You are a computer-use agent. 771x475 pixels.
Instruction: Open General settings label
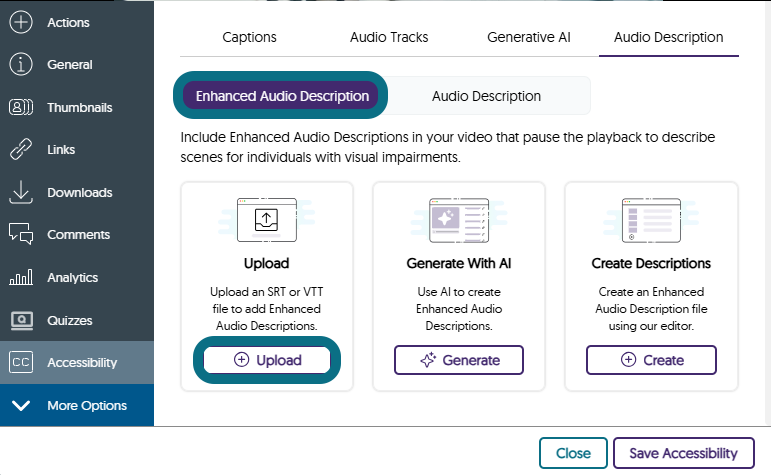click(70, 65)
